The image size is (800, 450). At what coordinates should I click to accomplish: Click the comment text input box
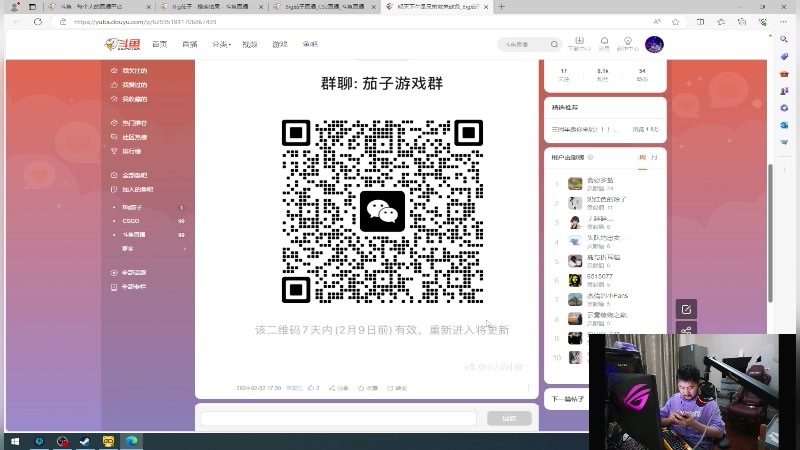pos(338,418)
